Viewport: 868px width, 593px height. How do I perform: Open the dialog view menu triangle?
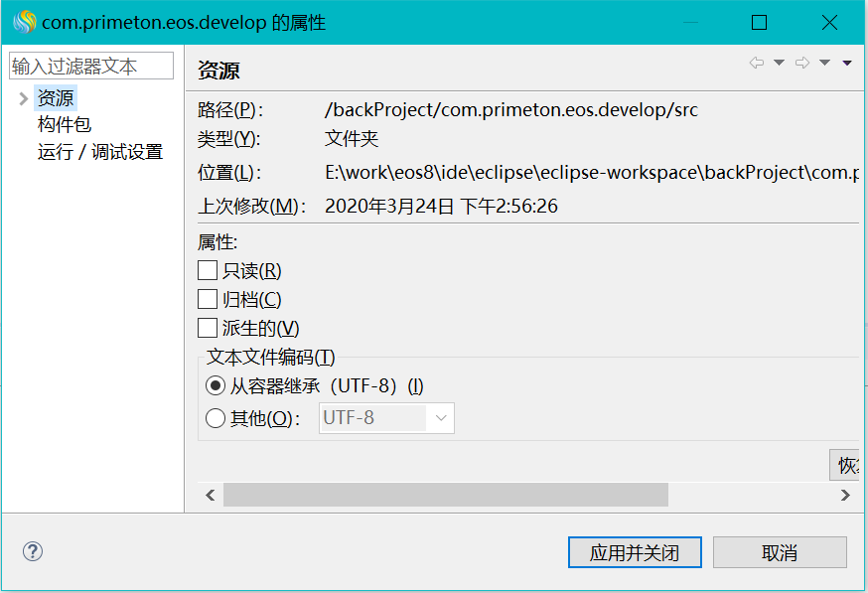[x=847, y=64]
